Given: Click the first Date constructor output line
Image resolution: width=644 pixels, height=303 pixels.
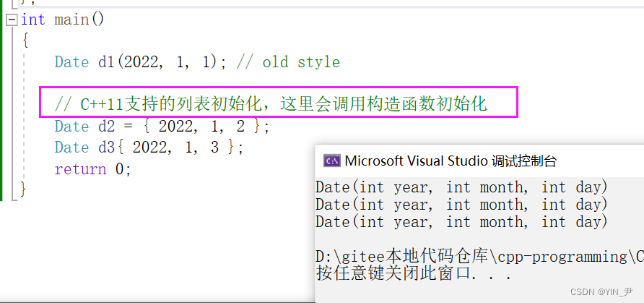Looking at the screenshot, I should pos(461,187).
